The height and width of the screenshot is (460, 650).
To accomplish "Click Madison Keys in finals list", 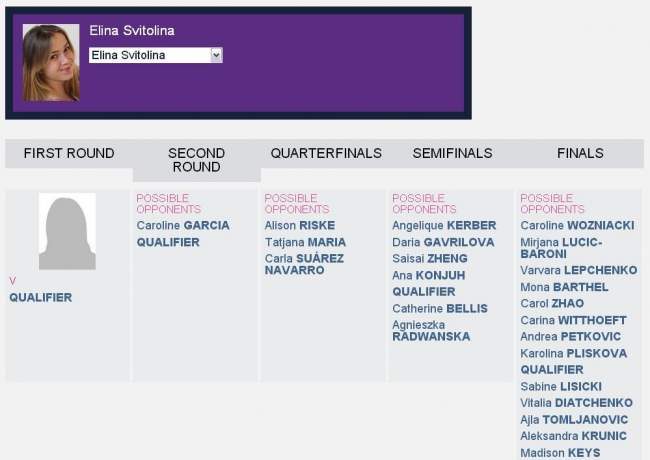I will coord(560,452).
